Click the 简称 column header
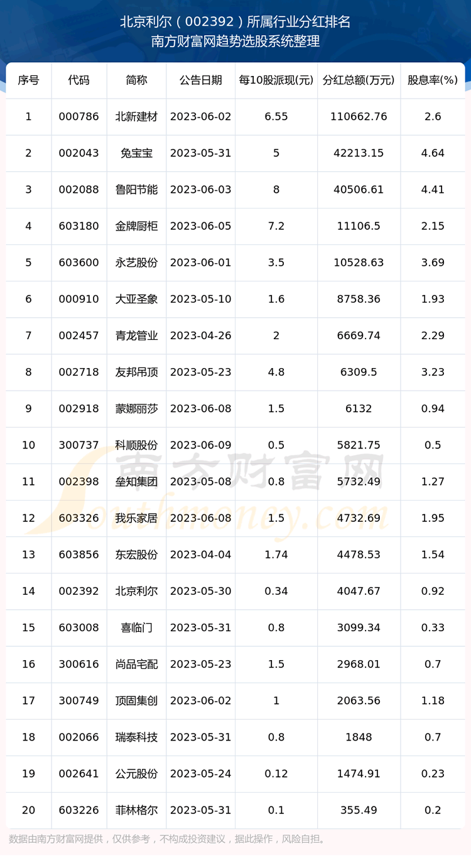The image size is (471, 868). (136, 80)
